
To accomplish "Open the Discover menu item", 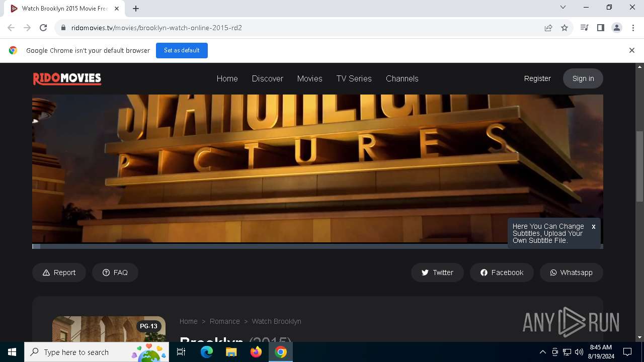I will (267, 78).
